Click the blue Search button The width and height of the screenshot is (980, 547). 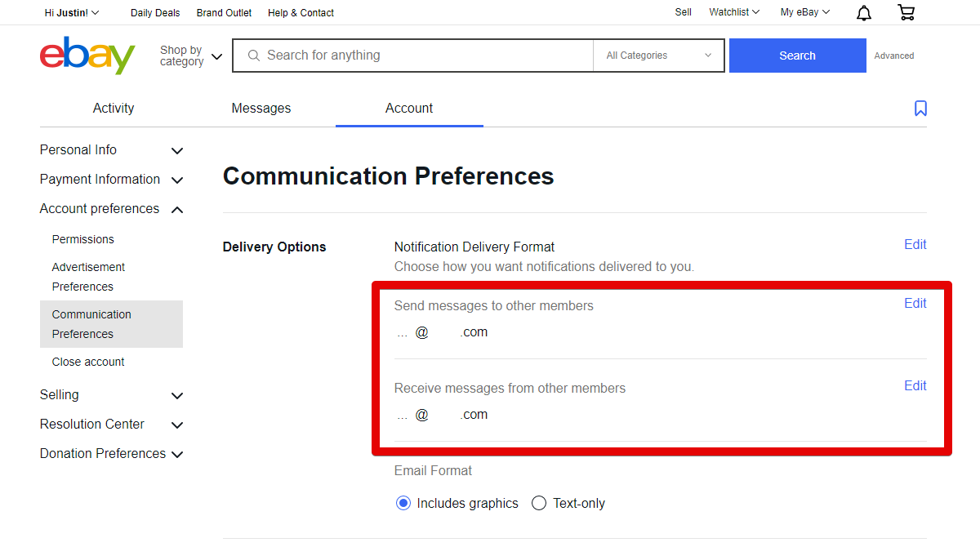tap(797, 56)
